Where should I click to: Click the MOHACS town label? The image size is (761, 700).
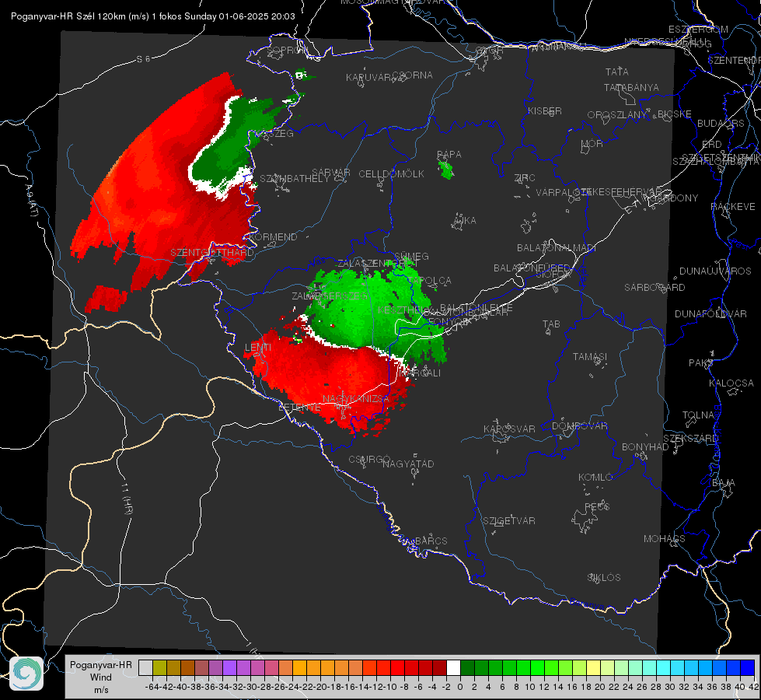point(664,539)
